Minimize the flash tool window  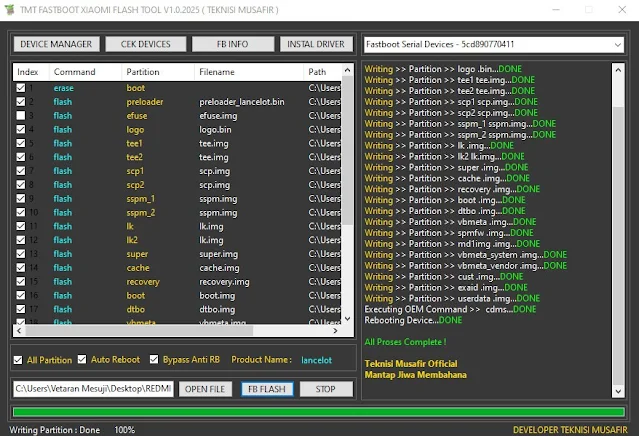point(556,9)
